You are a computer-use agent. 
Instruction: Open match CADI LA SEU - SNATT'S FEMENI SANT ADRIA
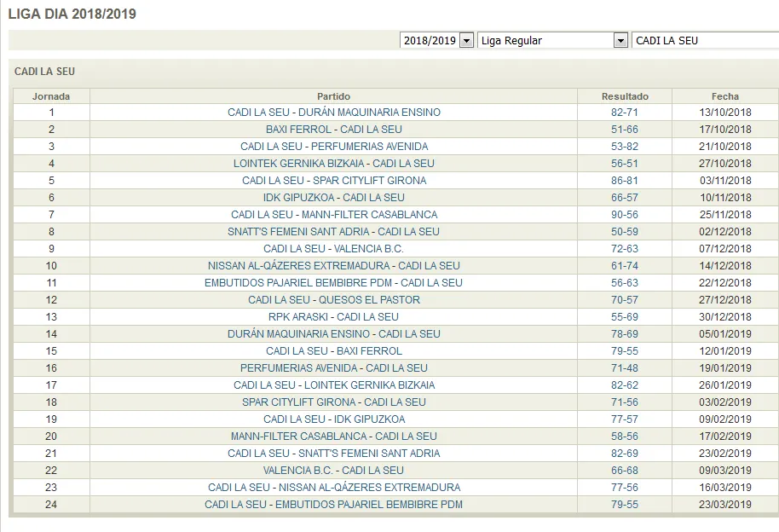(334, 453)
